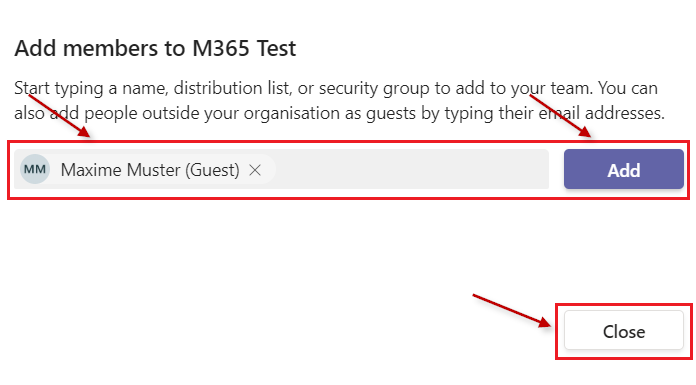The image size is (696, 385).
Task: Click the word Guest in the member chip
Action: [213, 170]
